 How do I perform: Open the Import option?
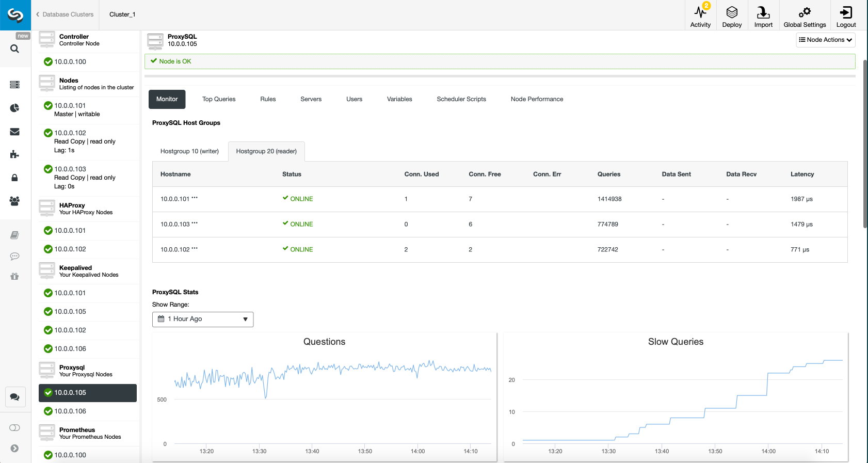click(763, 15)
